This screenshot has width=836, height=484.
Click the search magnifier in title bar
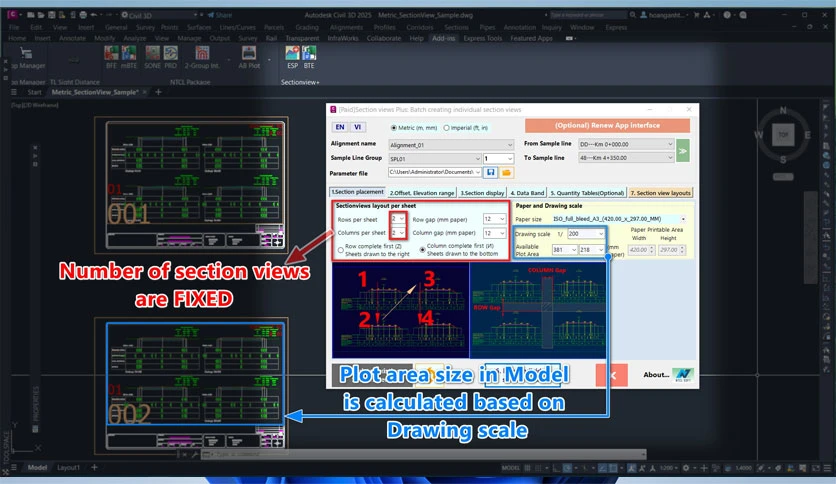point(632,15)
